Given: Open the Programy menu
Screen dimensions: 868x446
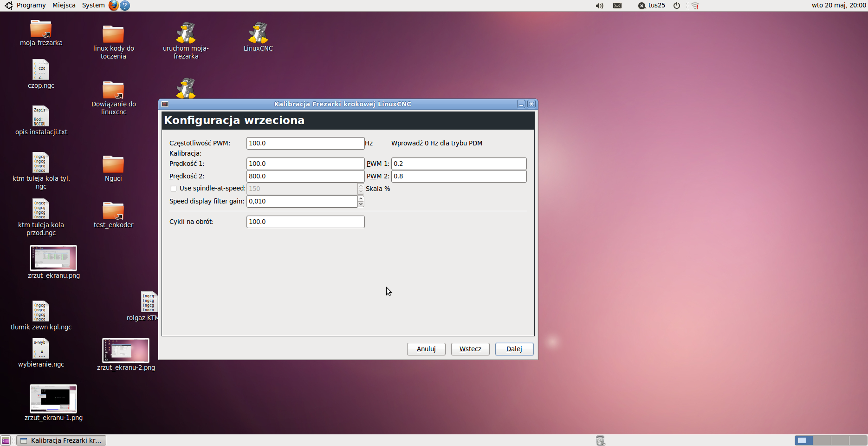Looking at the screenshot, I should point(31,5).
